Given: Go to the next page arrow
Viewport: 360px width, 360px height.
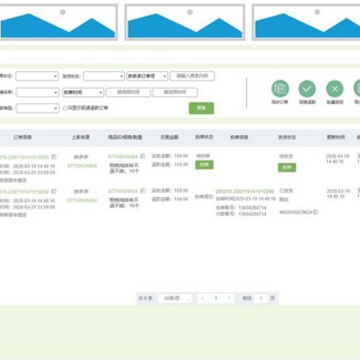Looking at the screenshot, I should coord(229,298).
